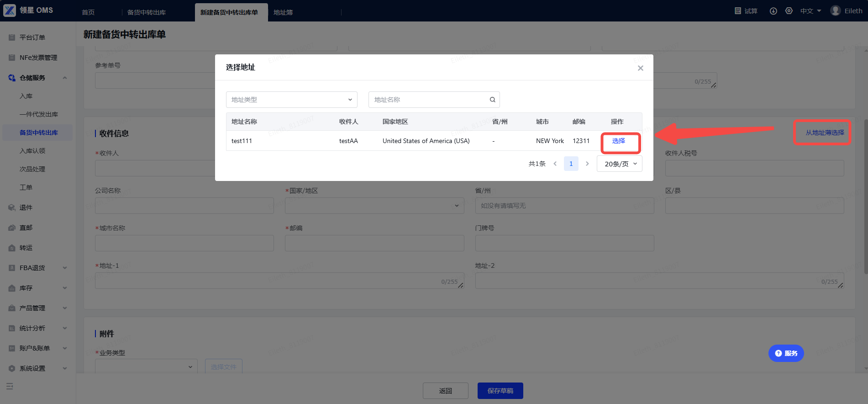Click the 仓储服务 sidebar icon
Viewport: 868px width, 404px height.
click(x=12, y=78)
